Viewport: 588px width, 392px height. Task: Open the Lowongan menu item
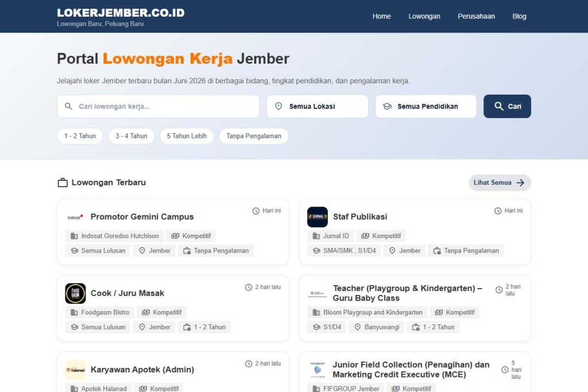(x=424, y=16)
